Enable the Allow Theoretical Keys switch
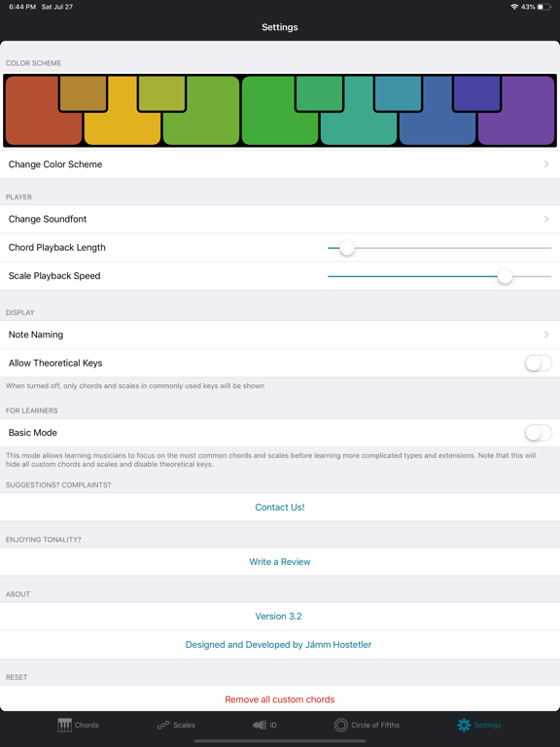 [538, 363]
